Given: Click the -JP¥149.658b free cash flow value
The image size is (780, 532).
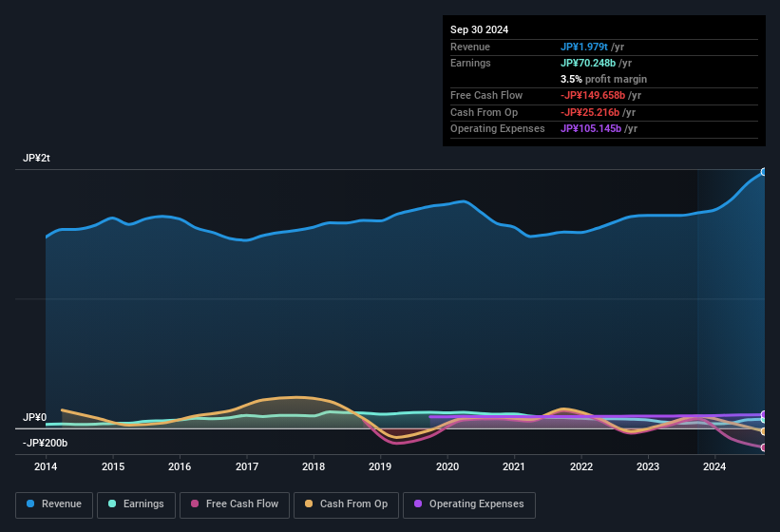Looking at the screenshot, I should tap(593, 95).
